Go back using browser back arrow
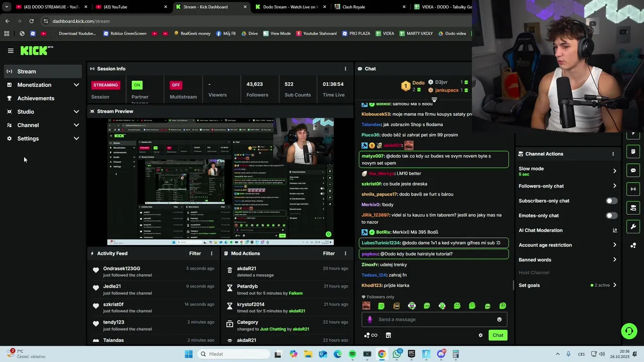 7,21
